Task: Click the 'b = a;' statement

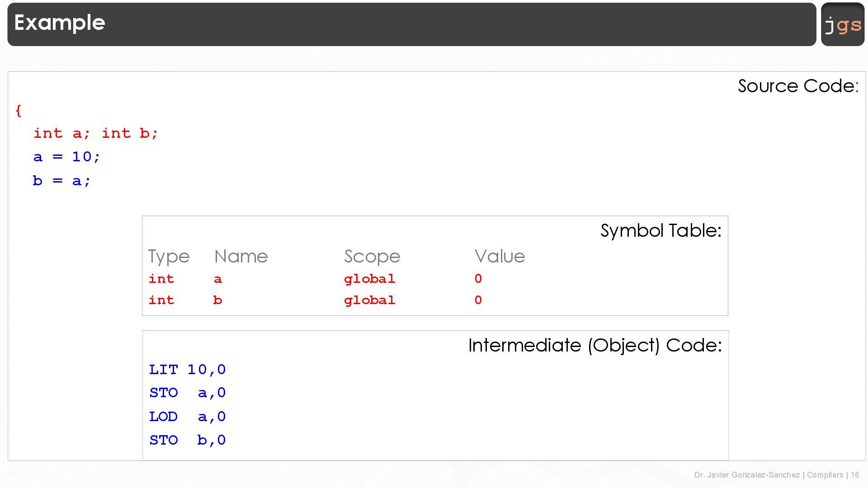Action: coord(62,181)
